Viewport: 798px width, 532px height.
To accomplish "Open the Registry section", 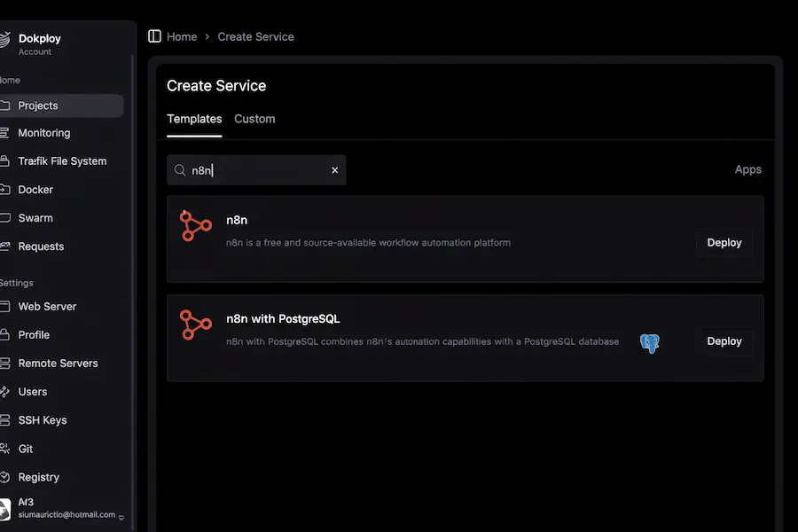I will 39,476.
